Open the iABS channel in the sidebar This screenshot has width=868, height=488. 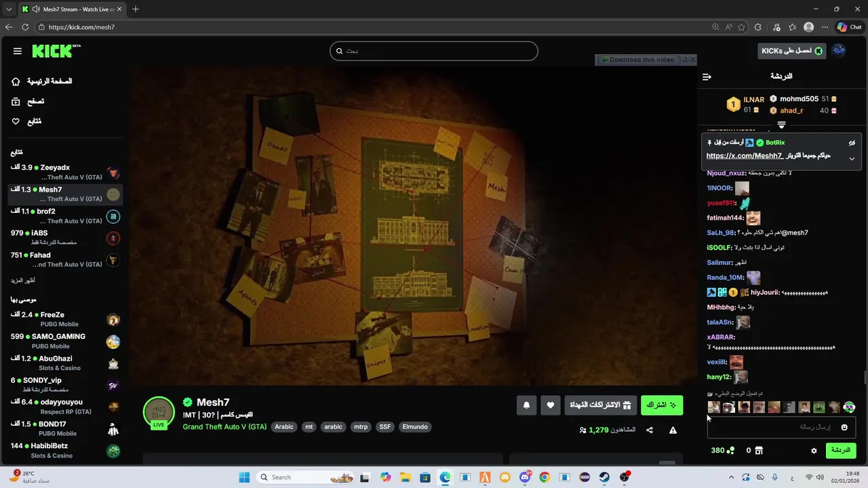pos(65,238)
